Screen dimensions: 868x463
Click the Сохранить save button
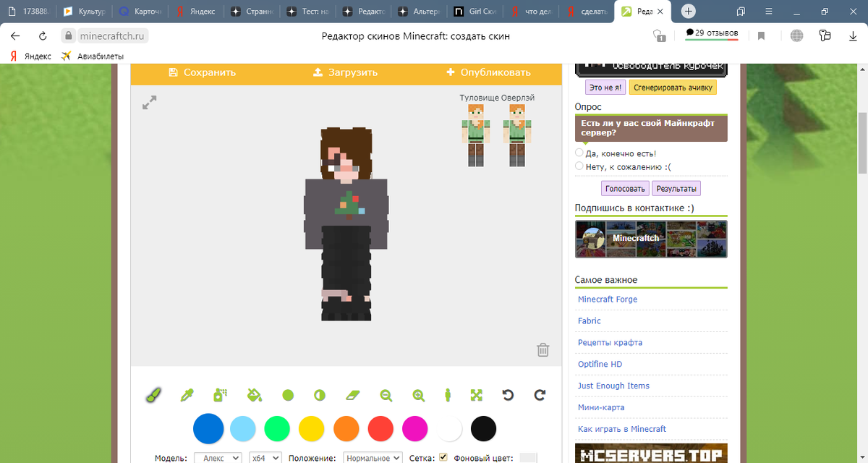coord(202,72)
